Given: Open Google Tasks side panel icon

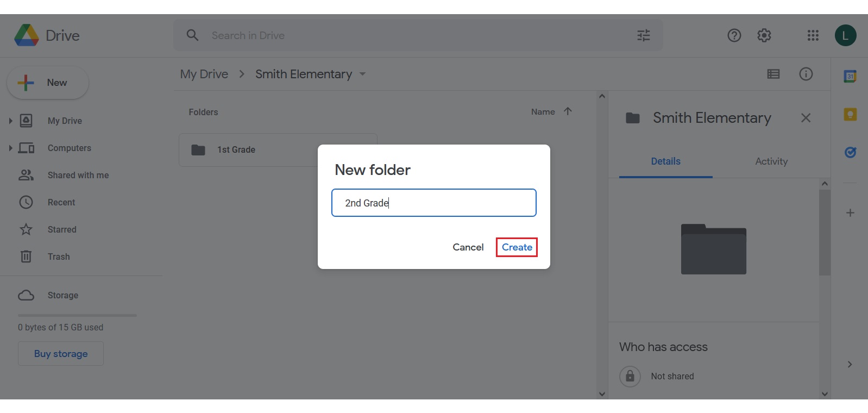Looking at the screenshot, I should [850, 152].
